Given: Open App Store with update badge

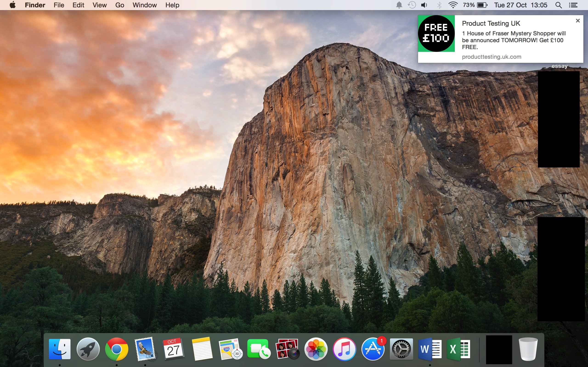Looking at the screenshot, I should [373, 349].
